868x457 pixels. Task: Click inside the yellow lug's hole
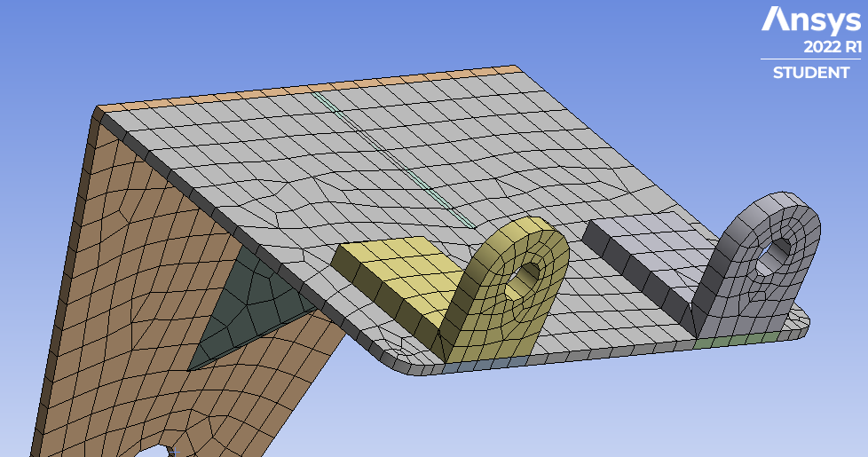click(x=522, y=282)
